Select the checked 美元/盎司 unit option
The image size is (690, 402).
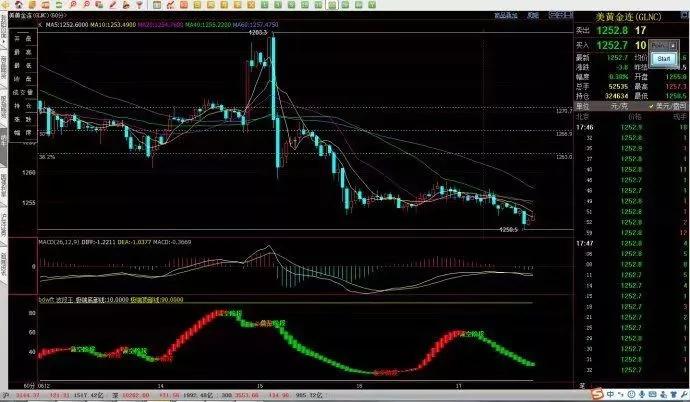click(668, 106)
